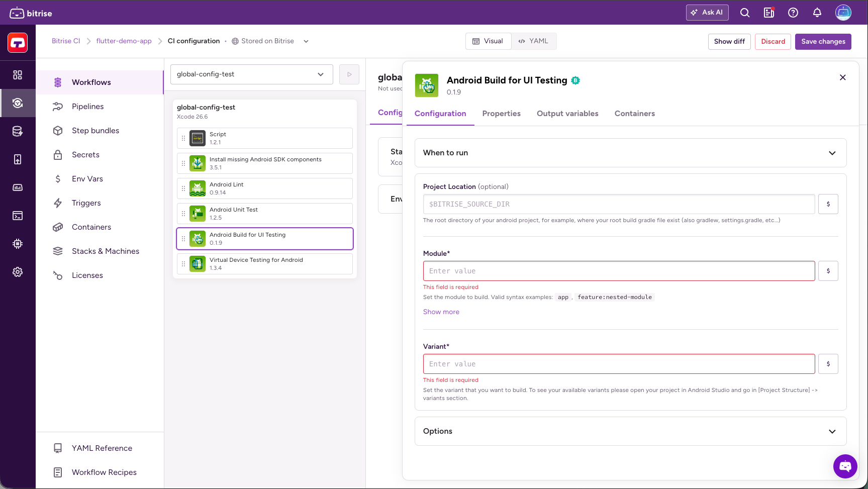Select the Properties tab
The image size is (868, 489).
tap(502, 114)
